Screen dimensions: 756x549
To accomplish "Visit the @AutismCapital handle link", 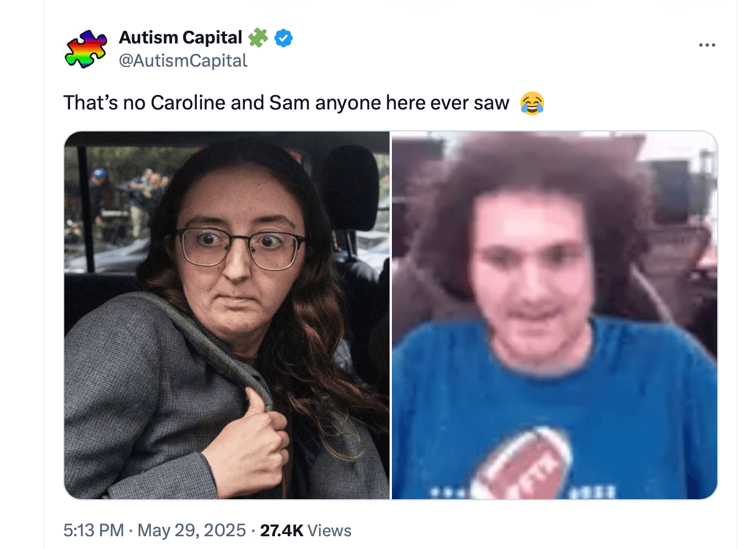I will click(183, 61).
